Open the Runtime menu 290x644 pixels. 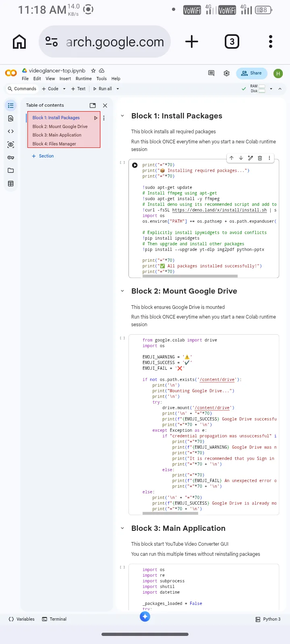point(84,79)
